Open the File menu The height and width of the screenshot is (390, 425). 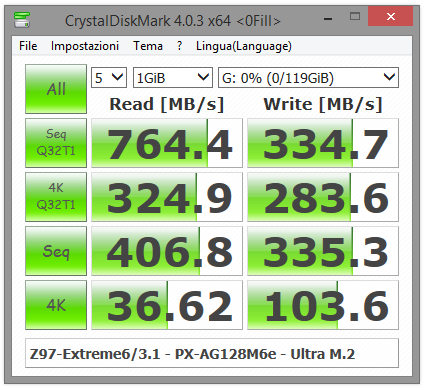point(28,46)
